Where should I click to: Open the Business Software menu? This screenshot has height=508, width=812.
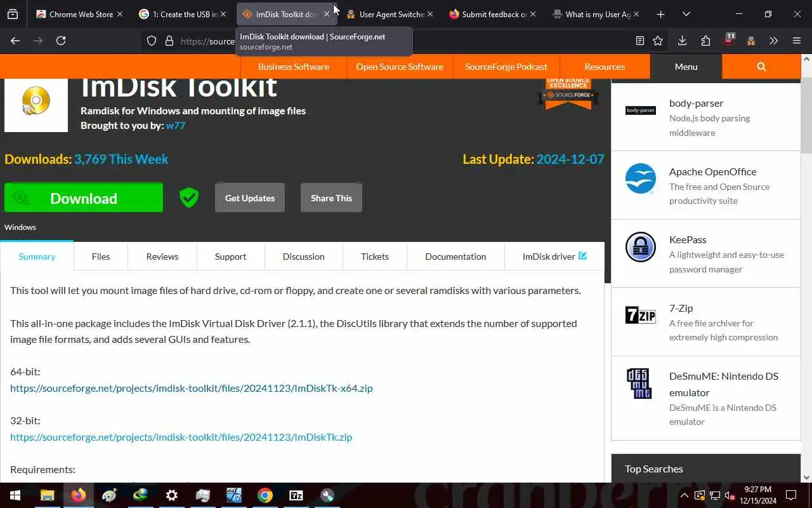point(293,67)
